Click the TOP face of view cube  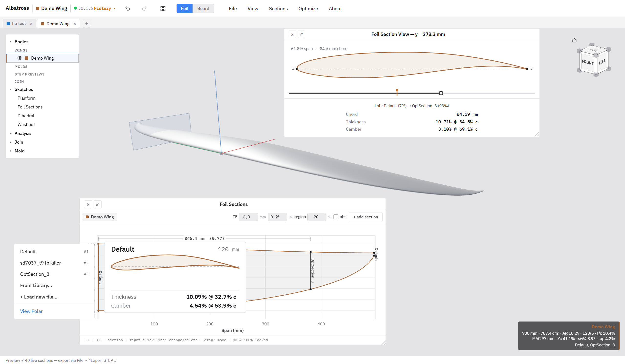coord(593,50)
